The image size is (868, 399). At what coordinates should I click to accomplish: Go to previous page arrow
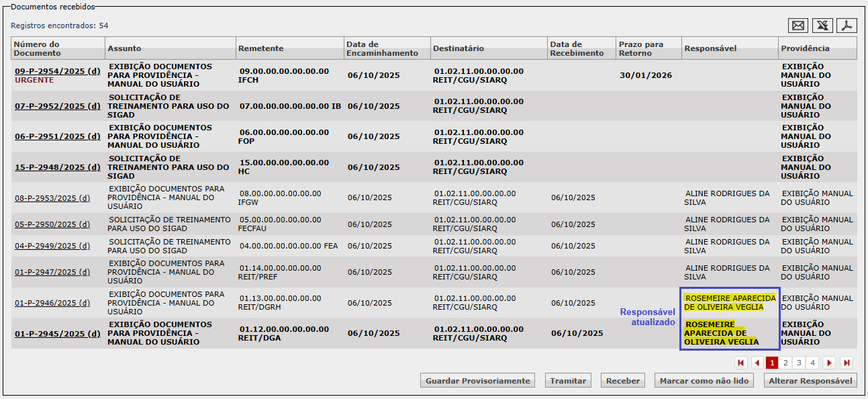click(757, 363)
